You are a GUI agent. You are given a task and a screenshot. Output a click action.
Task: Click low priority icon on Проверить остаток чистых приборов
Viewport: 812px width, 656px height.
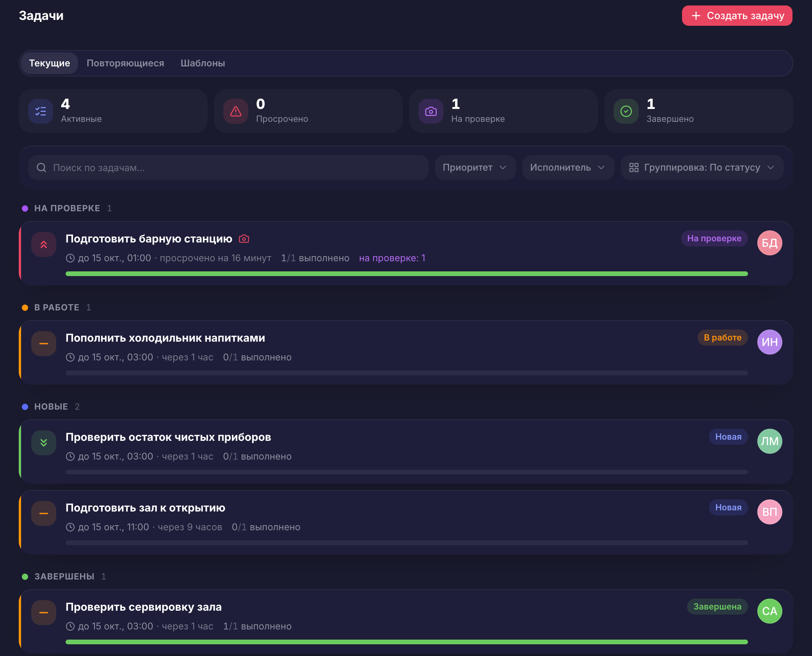tap(44, 443)
